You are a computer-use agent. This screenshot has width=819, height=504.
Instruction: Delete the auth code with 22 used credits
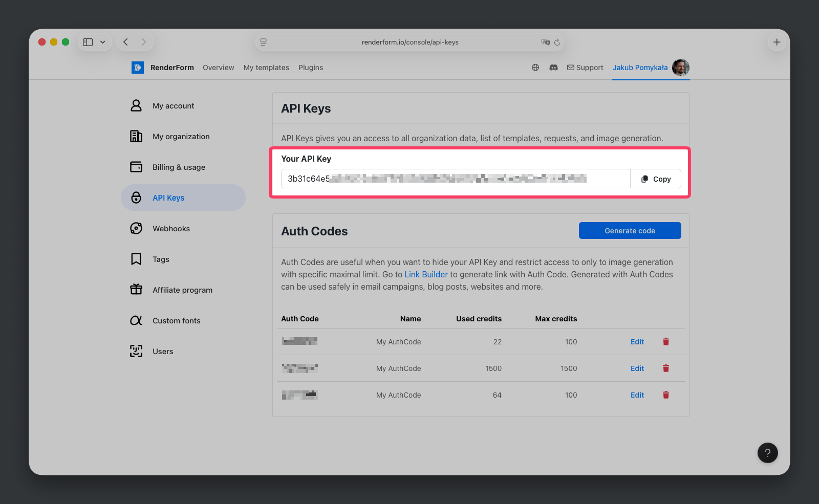coord(666,342)
